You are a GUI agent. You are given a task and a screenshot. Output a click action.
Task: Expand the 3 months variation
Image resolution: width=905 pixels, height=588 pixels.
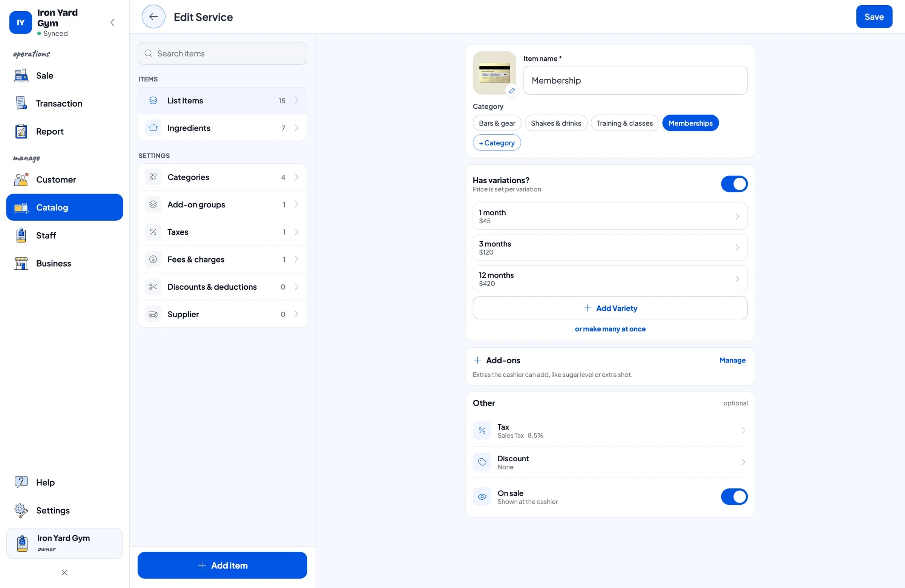tap(610, 247)
